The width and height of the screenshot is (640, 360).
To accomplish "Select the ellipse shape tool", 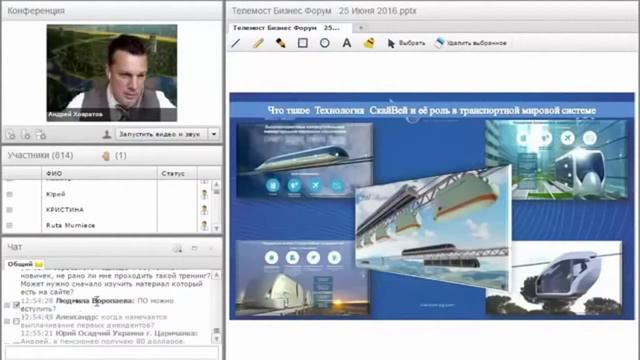I will point(324,43).
